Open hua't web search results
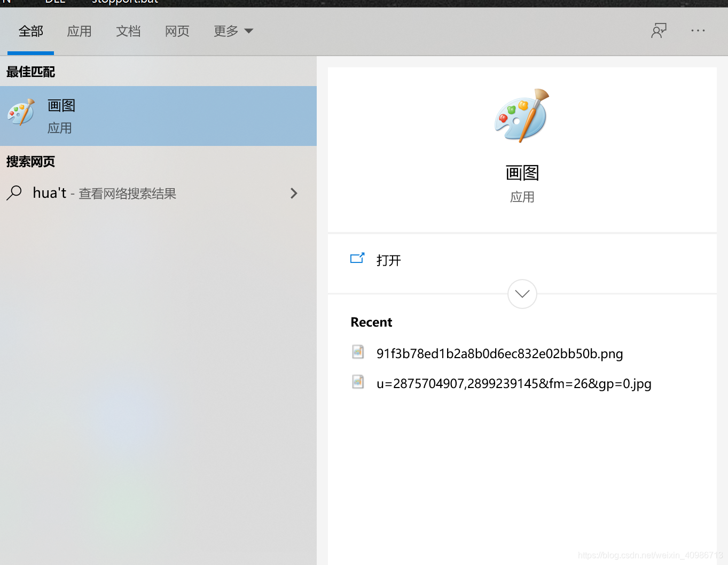 (x=158, y=193)
